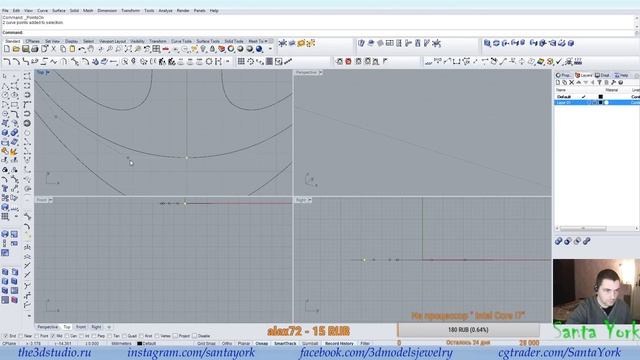This screenshot has height=360, width=640.
Task: Click the grid icon in second toolbar row
Action: (x=241, y=61)
